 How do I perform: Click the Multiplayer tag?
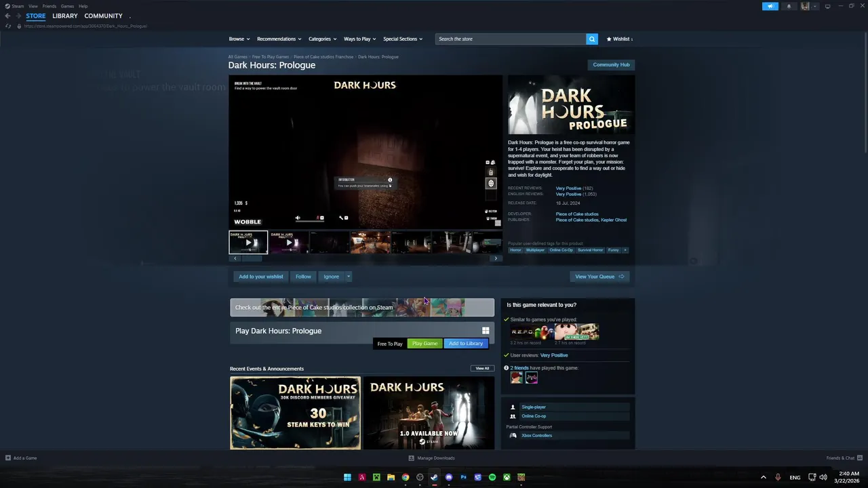coord(535,250)
